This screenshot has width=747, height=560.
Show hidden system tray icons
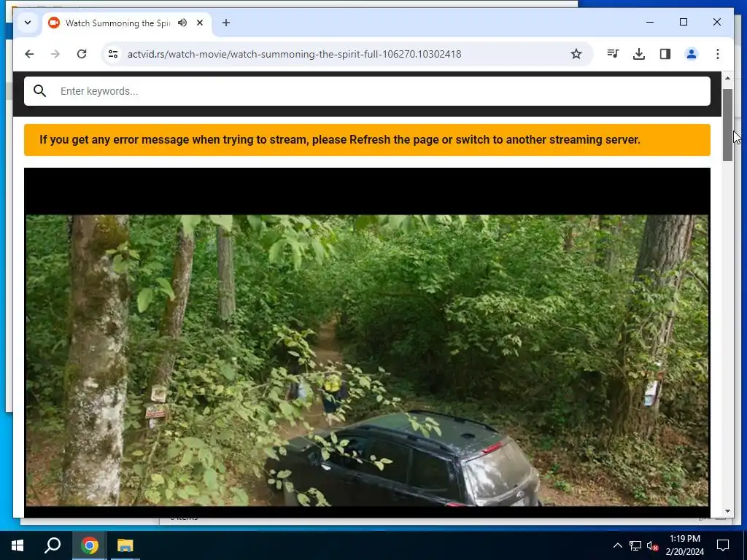point(617,545)
